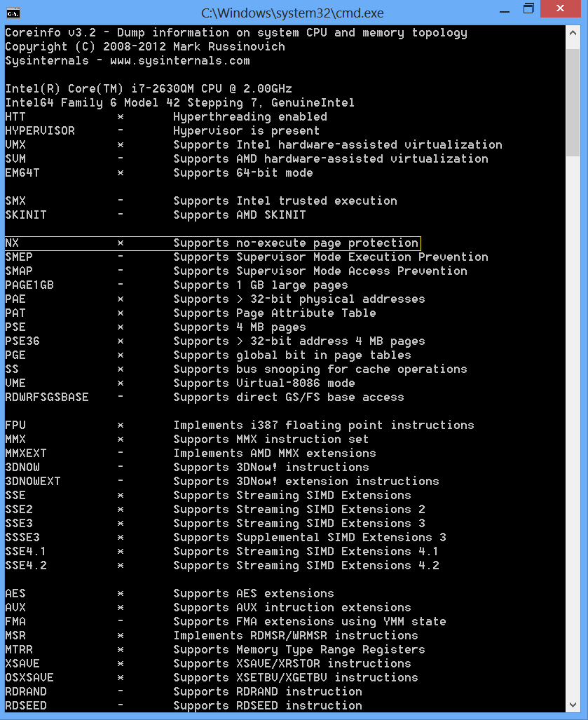The height and width of the screenshot is (720, 588).
Task: Click the cmd.exe title bar text
Action: click(294, 12)
